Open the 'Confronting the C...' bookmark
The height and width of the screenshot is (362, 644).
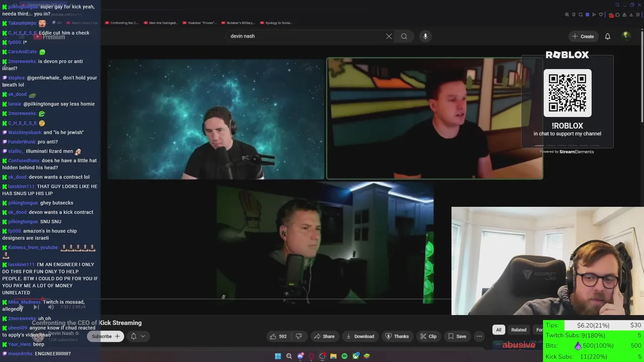122,23
